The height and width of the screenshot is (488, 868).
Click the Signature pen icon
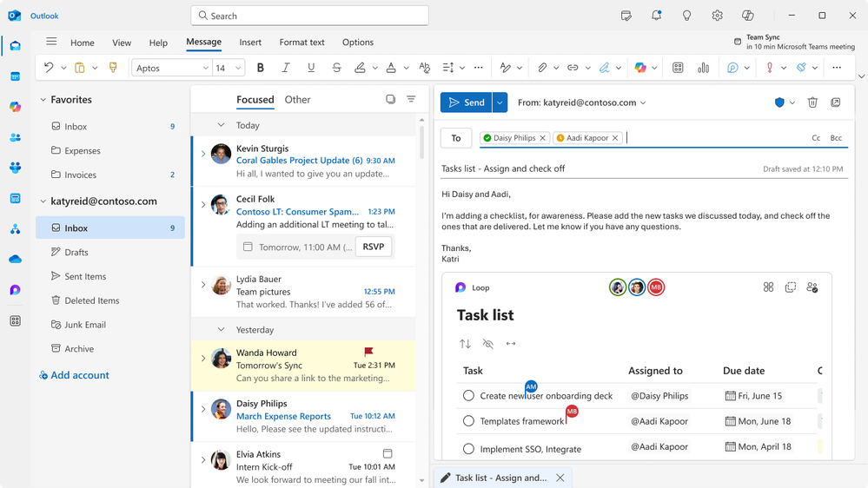click(x=605, y=68)
